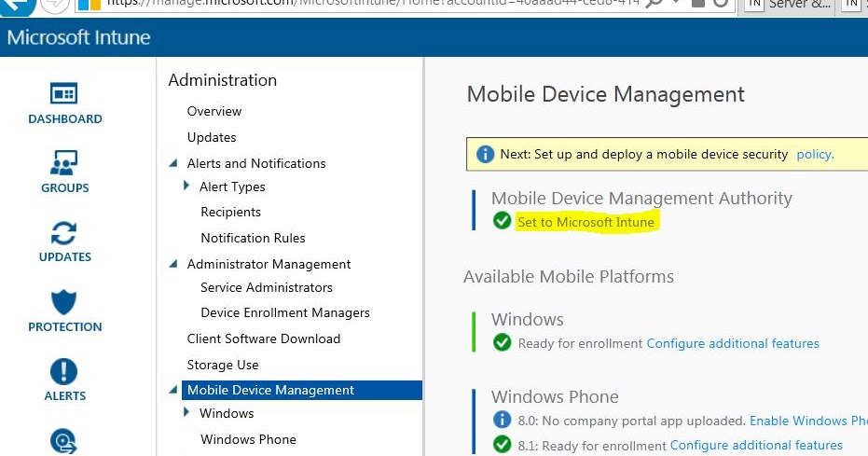
Task: Open the Updates workspace icon
Action: 64,233
